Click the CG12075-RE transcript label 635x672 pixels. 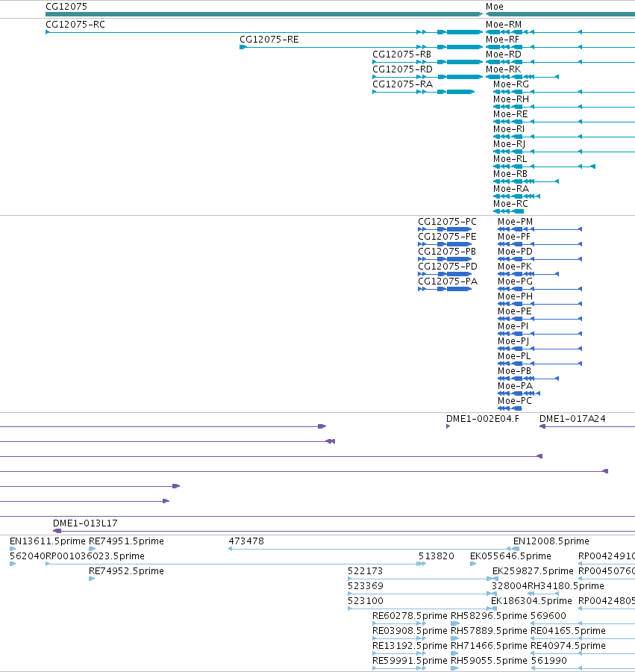[269, 40]
